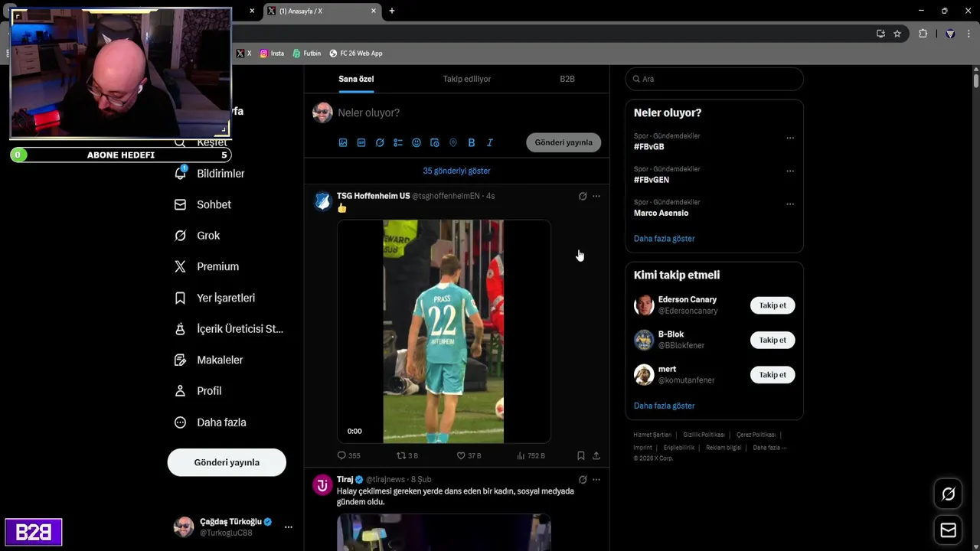Open options for #FBvGEN trend

click(790, 171)
